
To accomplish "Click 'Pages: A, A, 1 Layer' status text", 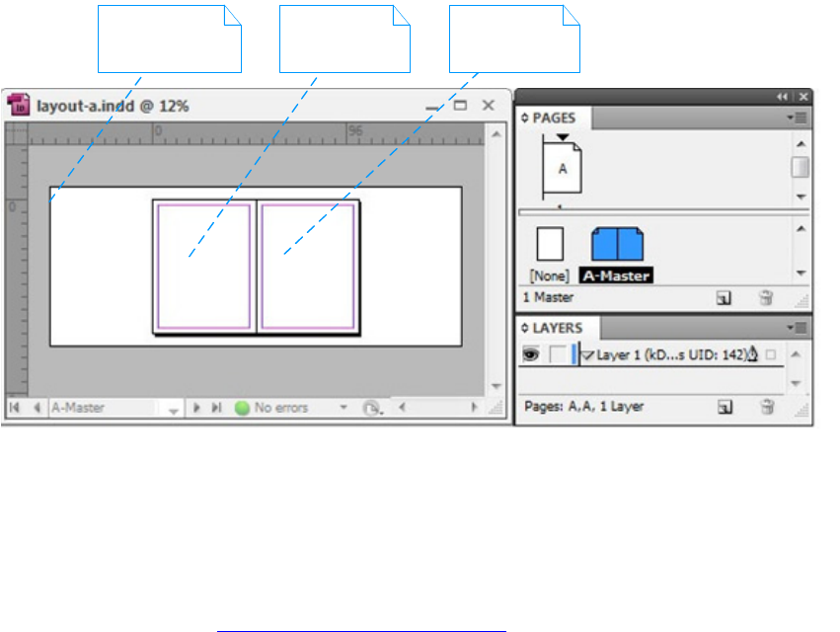I will pyautogui.click(x=583, y=406).
